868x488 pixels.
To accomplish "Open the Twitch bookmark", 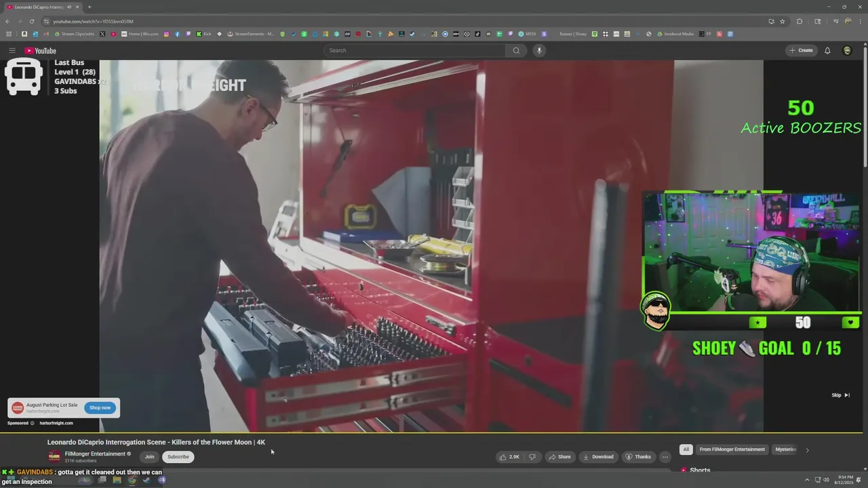I will [x=189, y=34].
